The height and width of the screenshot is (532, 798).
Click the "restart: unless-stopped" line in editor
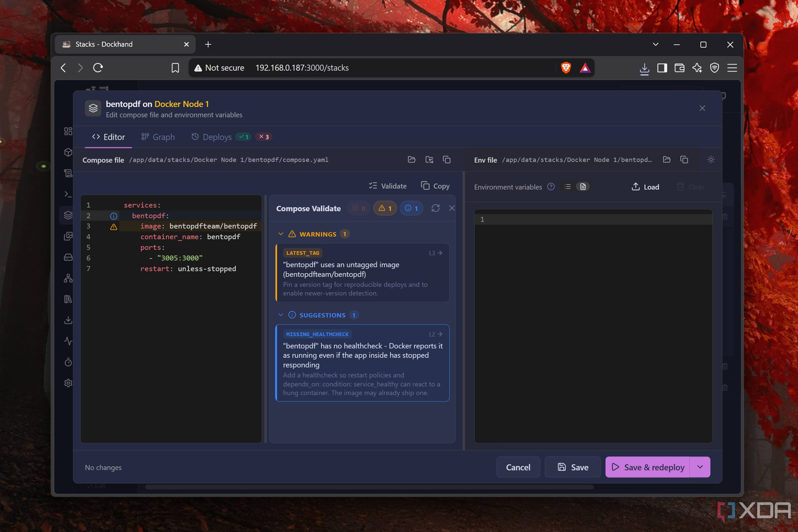(x=188, y=269)
